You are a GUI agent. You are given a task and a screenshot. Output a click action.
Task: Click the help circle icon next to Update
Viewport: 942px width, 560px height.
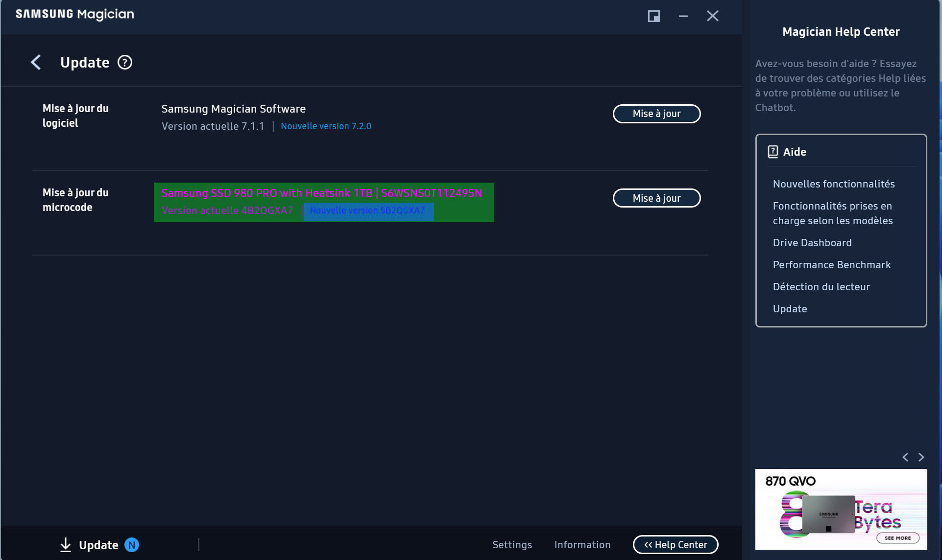coord(125,62)
